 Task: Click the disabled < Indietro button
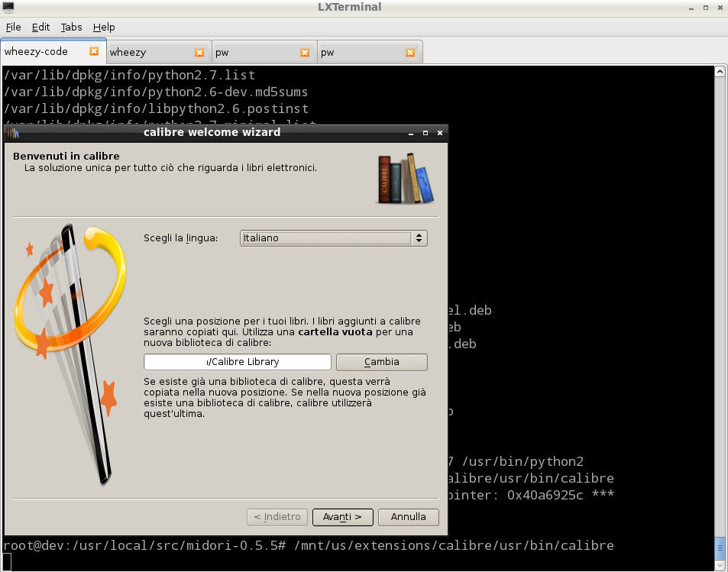coord(277,517)
